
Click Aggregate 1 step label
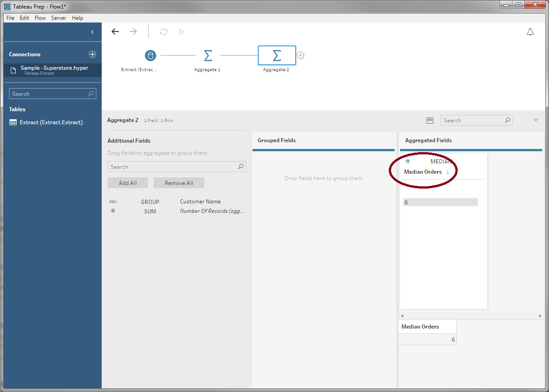point(207,70)
